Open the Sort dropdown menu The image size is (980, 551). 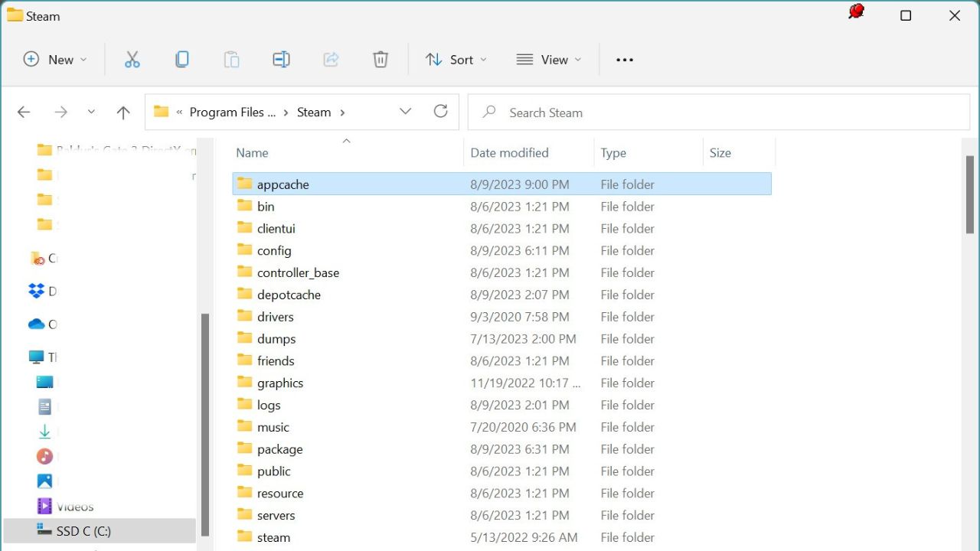(x=456, y=59)
